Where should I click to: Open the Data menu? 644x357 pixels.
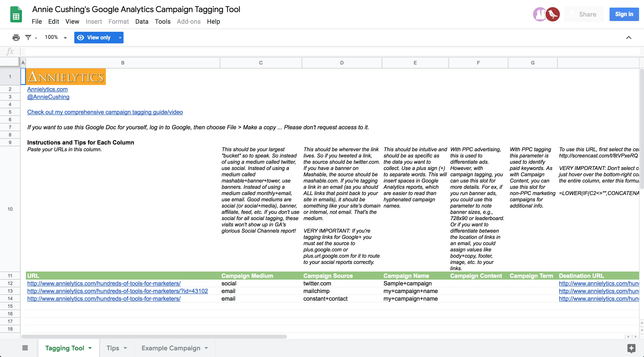coord(142,21)
